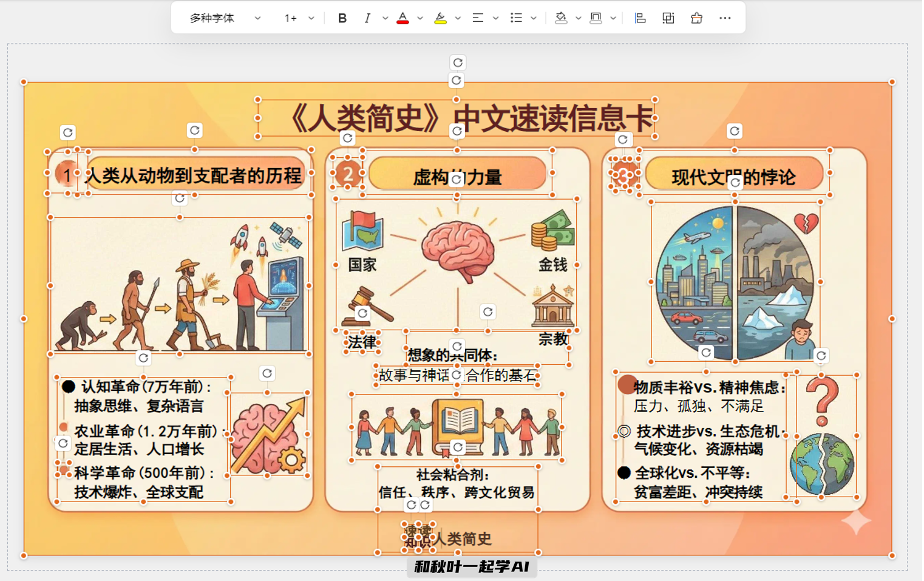The height and width of the screenshot is (581, 924).
Task: Select the 现代文明的悖论 heading shape
Action: click(x=735, y=174)
